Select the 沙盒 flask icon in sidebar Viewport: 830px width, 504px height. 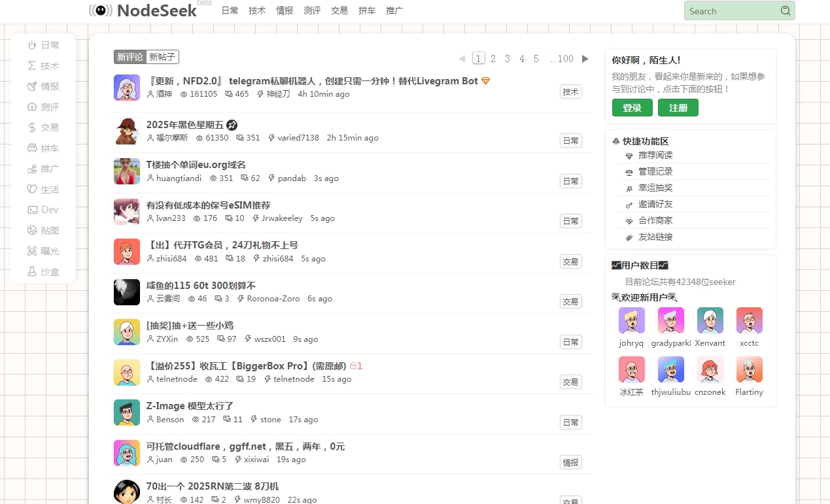pos(31,271)
